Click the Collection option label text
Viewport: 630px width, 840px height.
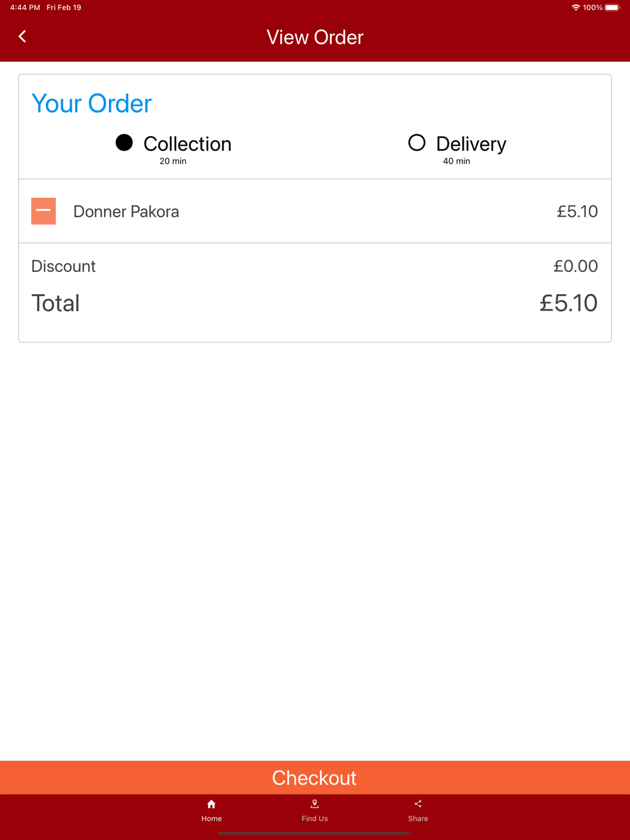click(187, 144)
